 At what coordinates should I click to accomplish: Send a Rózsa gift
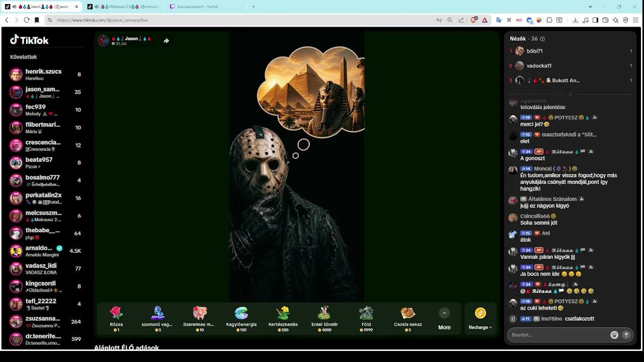pos(116,319)
